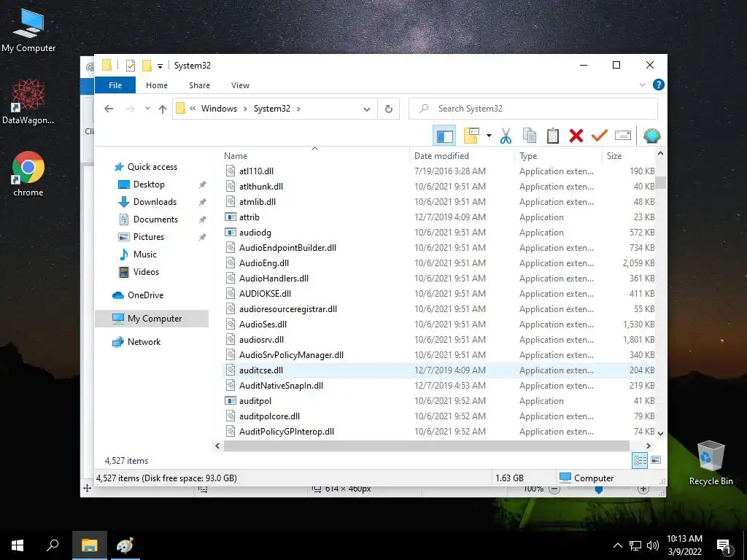The image size is (747, 560).
Task: Select the attrib application file
Action: (x=249, y=217)
